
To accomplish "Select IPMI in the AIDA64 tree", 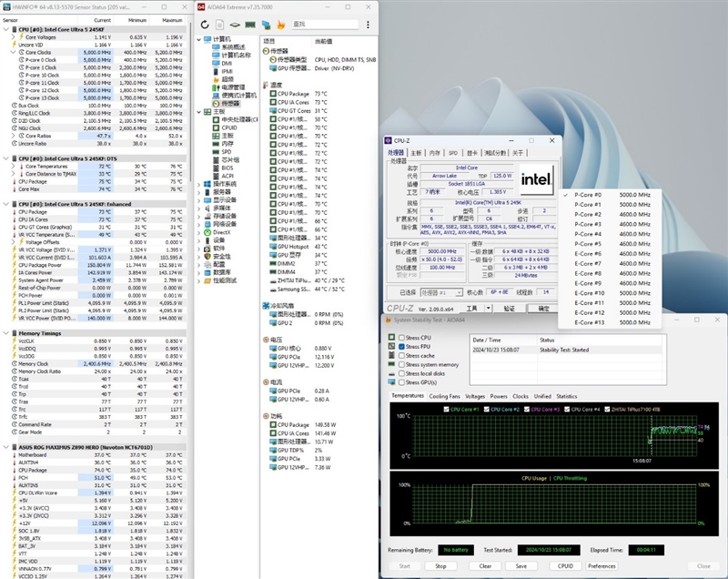I will (227, 71).
